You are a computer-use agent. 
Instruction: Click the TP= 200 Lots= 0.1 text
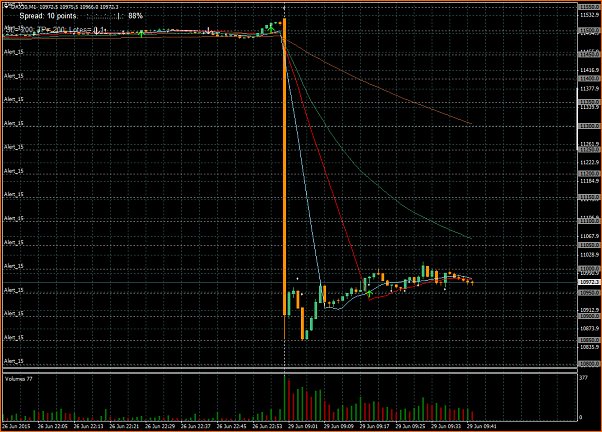pos(70,30)
